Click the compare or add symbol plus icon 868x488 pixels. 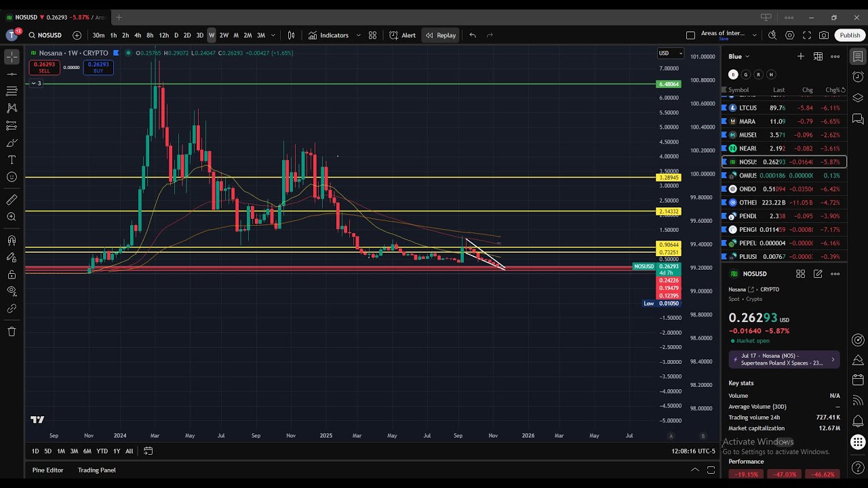pos(77,35)
